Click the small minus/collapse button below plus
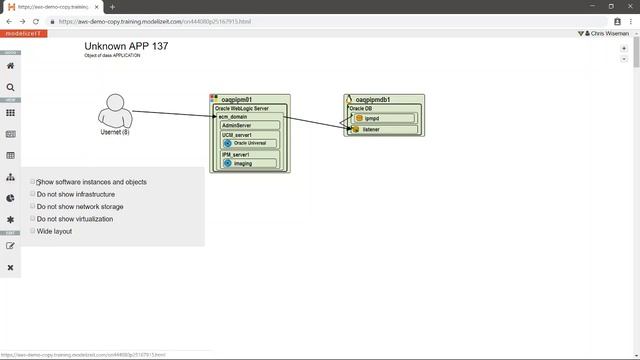Viewport: 640px width, 360px height. tap(624, 59)
